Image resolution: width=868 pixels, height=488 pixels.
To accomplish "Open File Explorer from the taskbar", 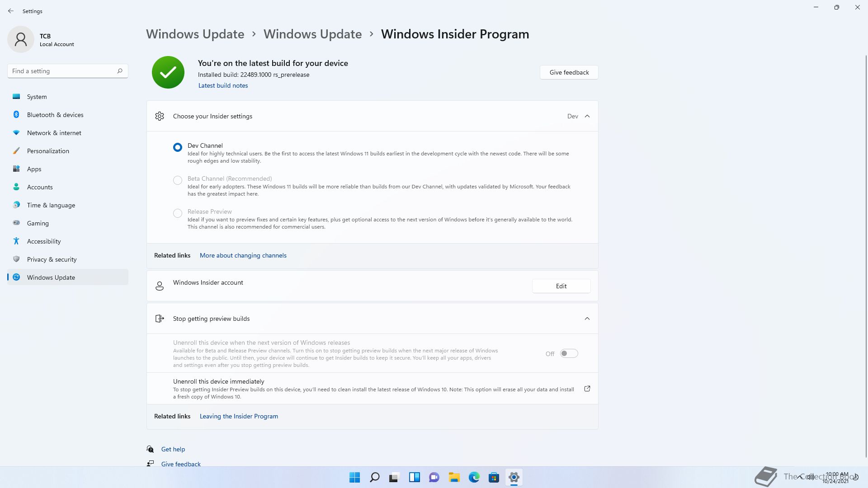I will tap(454, 477).
